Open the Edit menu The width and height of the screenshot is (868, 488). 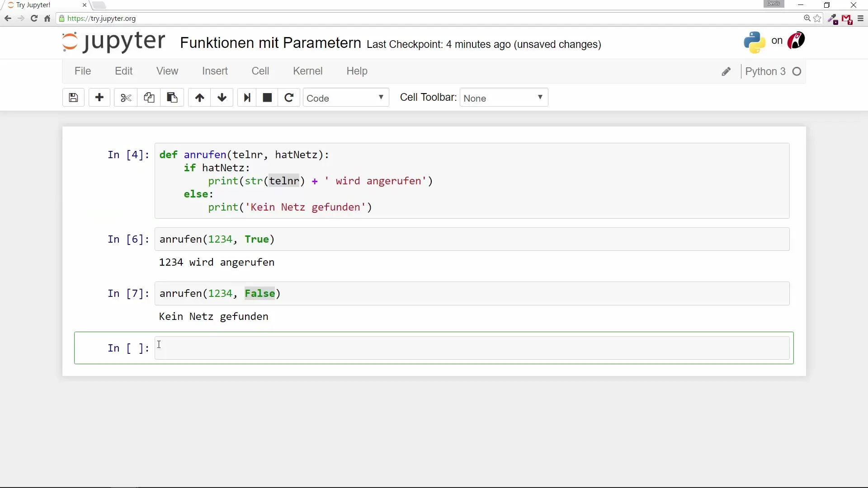(123, 71)
